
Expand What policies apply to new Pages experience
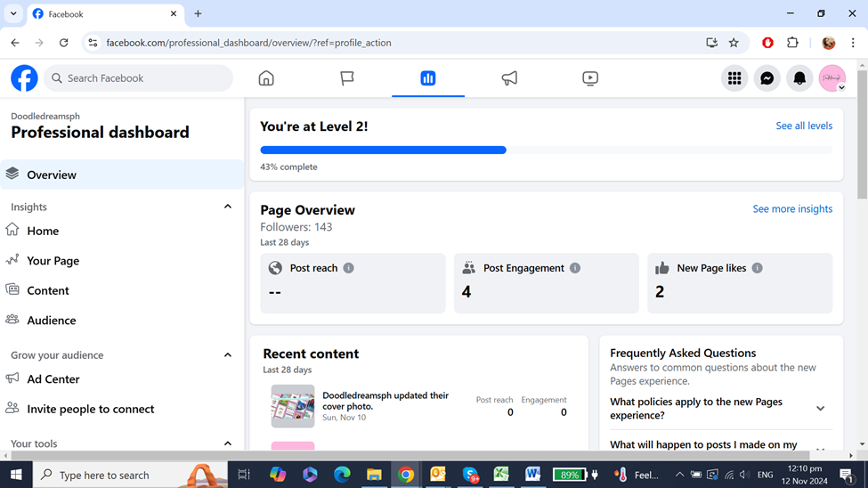coord(821,408)
